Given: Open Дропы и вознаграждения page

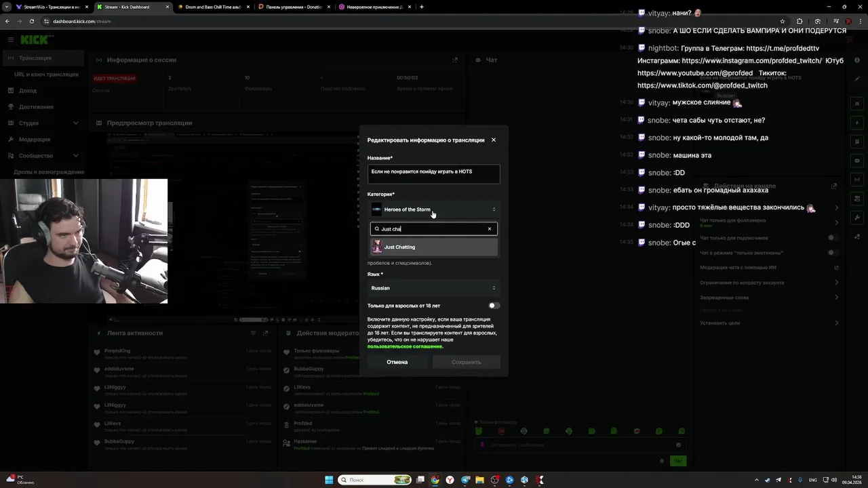Looking at the screenshot, I should tap(49, 172).
